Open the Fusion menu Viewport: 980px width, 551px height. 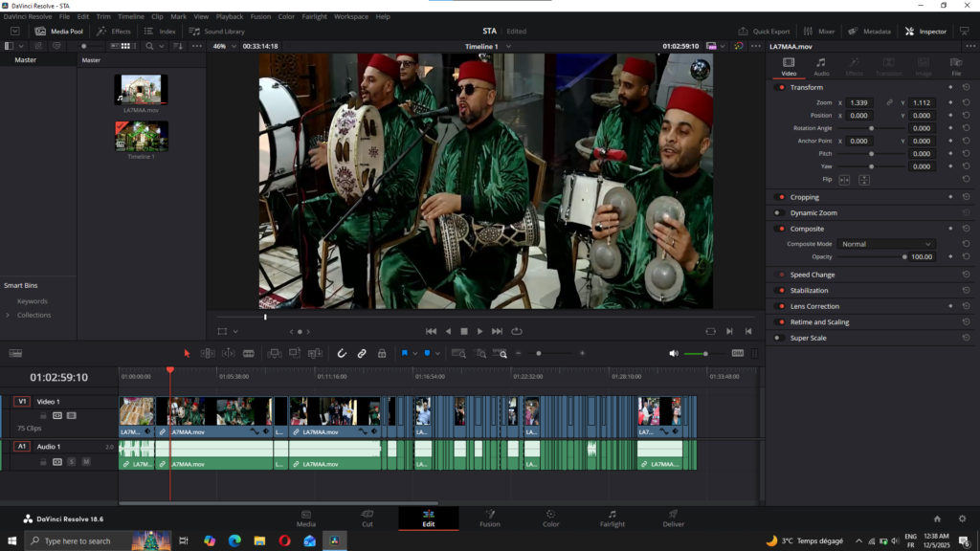pos(260,16)
